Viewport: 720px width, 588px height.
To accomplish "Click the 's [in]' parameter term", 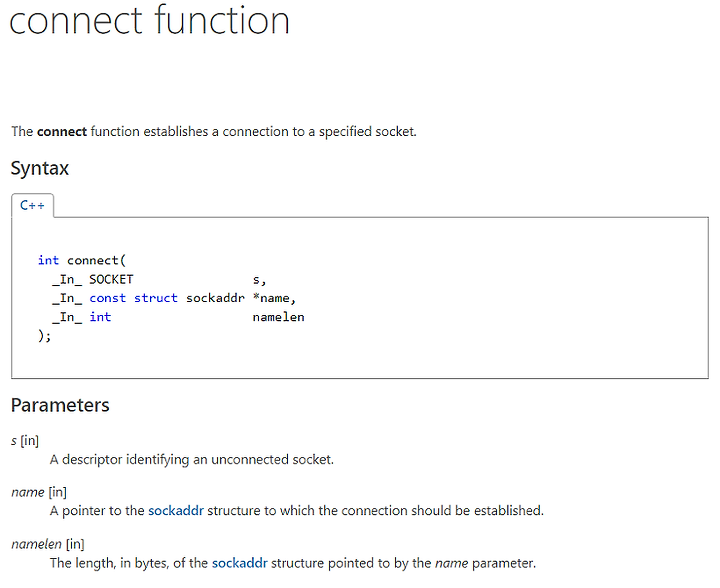I will [x=25, y=441].
